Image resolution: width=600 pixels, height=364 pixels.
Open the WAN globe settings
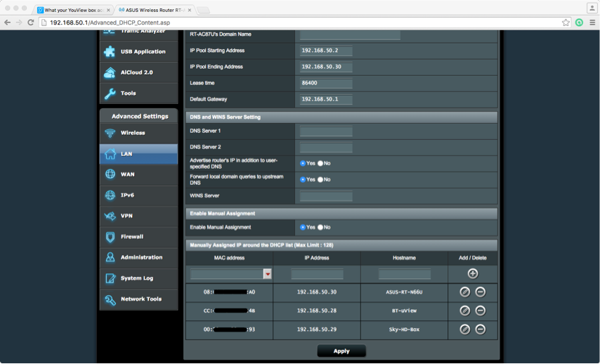[138, 174]
